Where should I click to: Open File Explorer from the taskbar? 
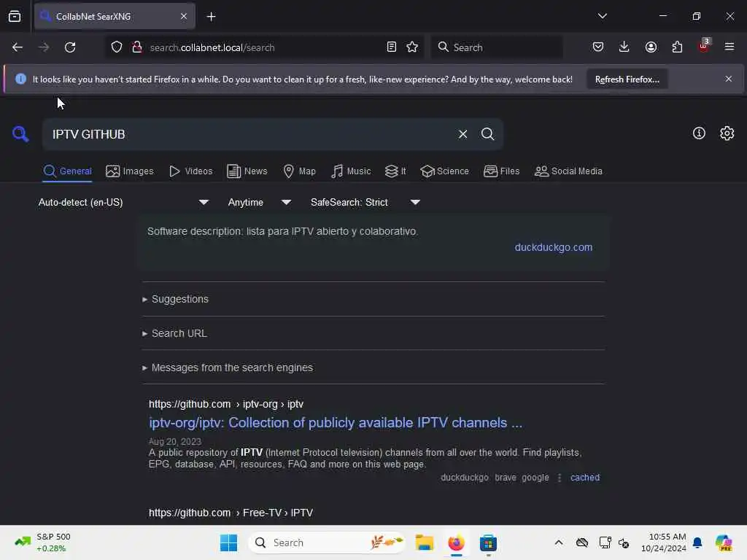click(424, 542)
